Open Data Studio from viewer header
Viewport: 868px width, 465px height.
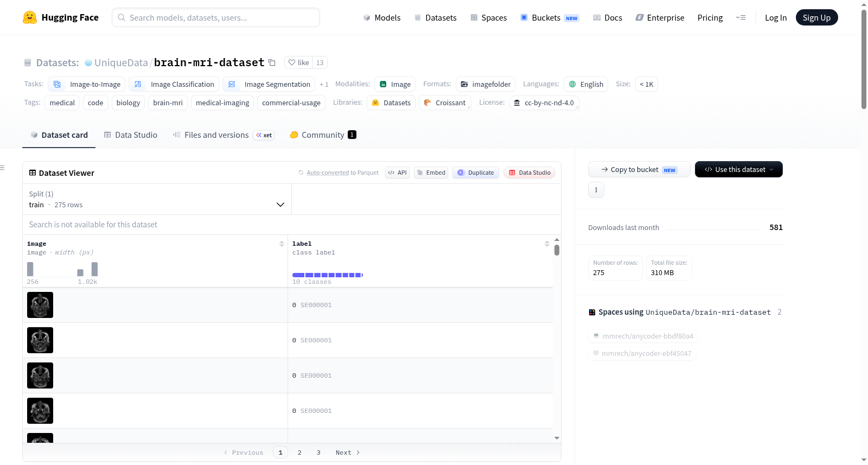(x=529, y=173)
